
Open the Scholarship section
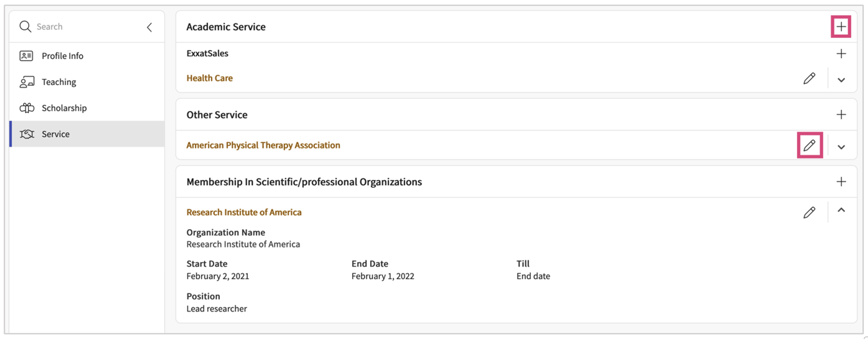(64, 108)
